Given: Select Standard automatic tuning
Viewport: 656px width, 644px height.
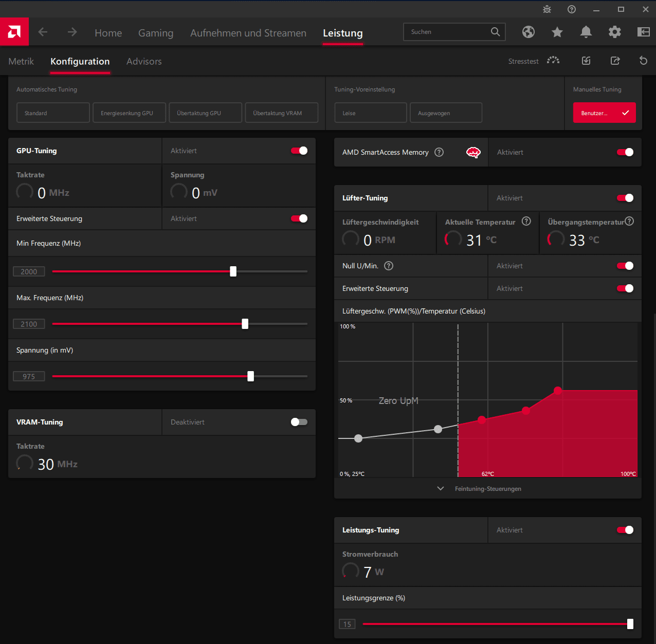Looking at the screenshot, I should point(53,113).
